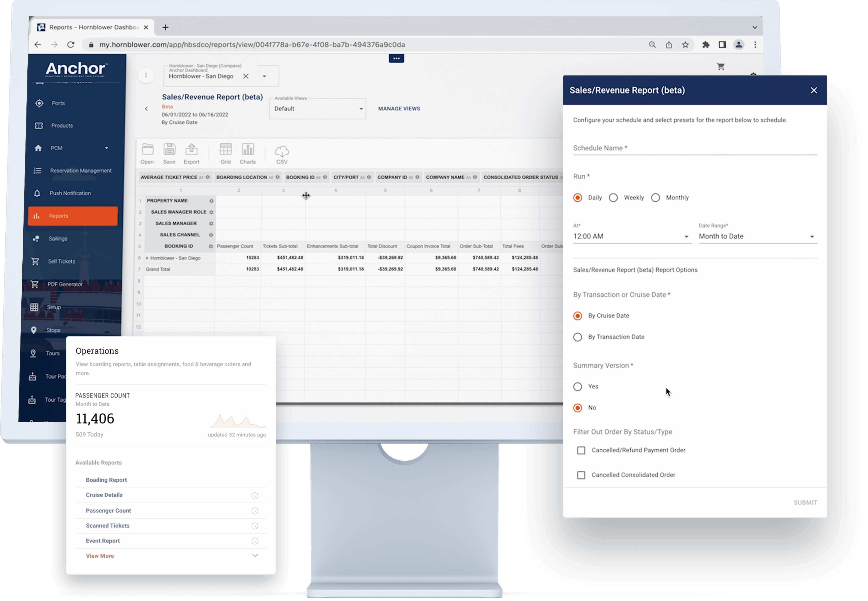Check Cancelled/Refund Payment Order box
Image resolution: width=868 pixels, height=601 pixels.
[581, 450]
